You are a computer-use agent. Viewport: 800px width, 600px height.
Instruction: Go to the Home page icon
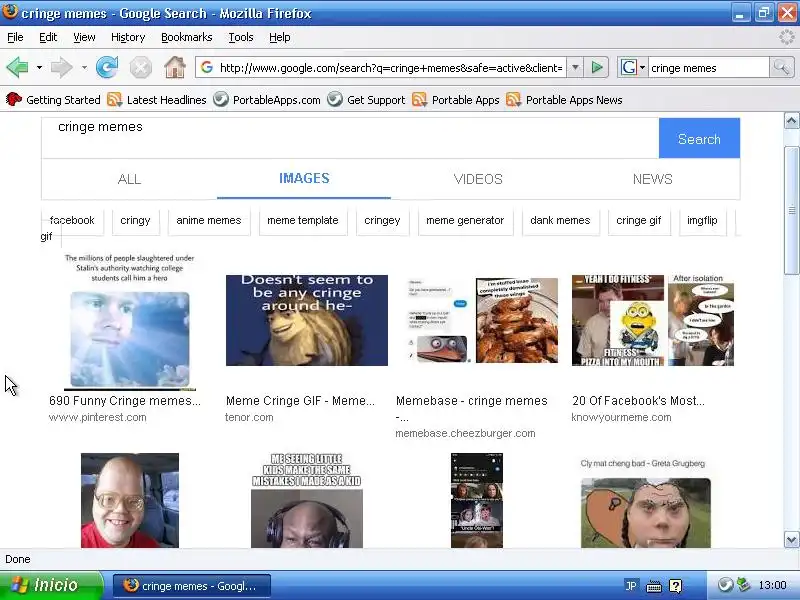[x=174, y=67]
